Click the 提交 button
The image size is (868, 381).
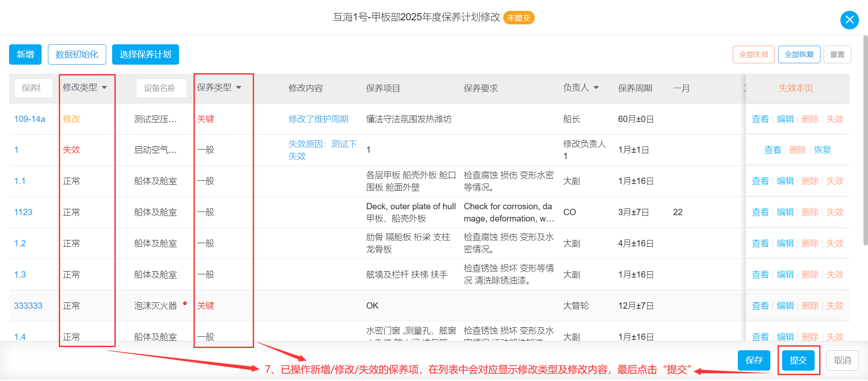[798, 360]
